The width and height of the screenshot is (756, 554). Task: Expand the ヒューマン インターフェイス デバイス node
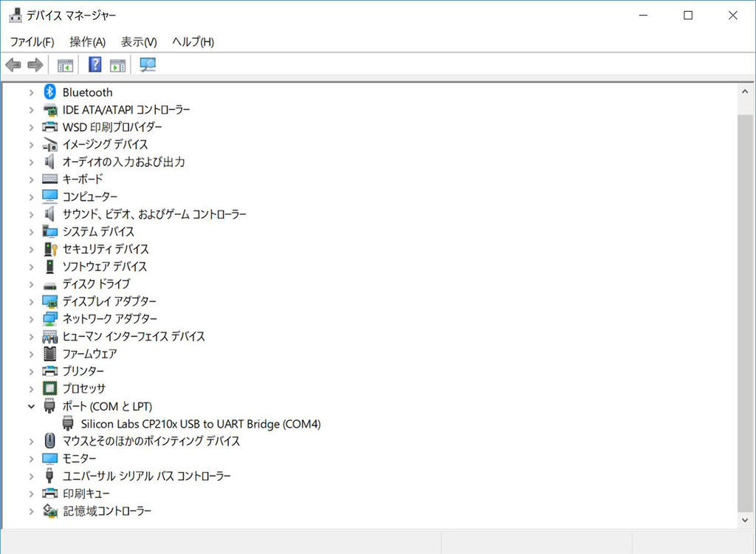coord(31,336)
